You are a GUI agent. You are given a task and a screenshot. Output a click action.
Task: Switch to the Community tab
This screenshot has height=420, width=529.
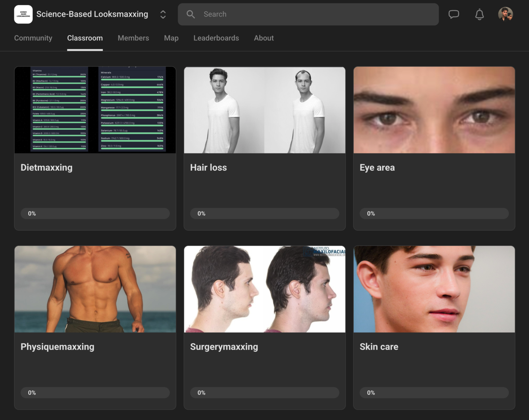[x=33, y=38]
